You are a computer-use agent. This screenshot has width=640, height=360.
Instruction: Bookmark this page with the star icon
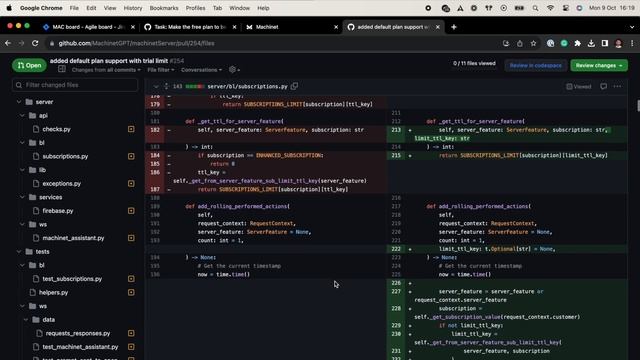tap(533, 43)
